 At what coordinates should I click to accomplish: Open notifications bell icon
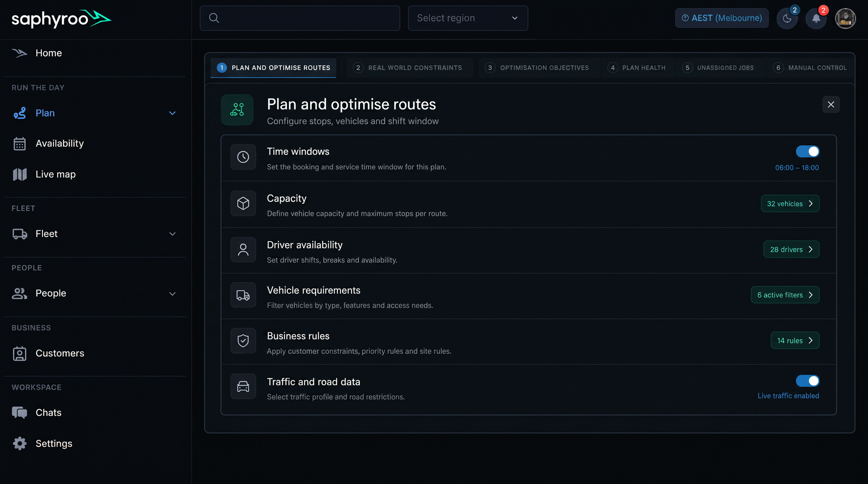click(x=816, y=18)
